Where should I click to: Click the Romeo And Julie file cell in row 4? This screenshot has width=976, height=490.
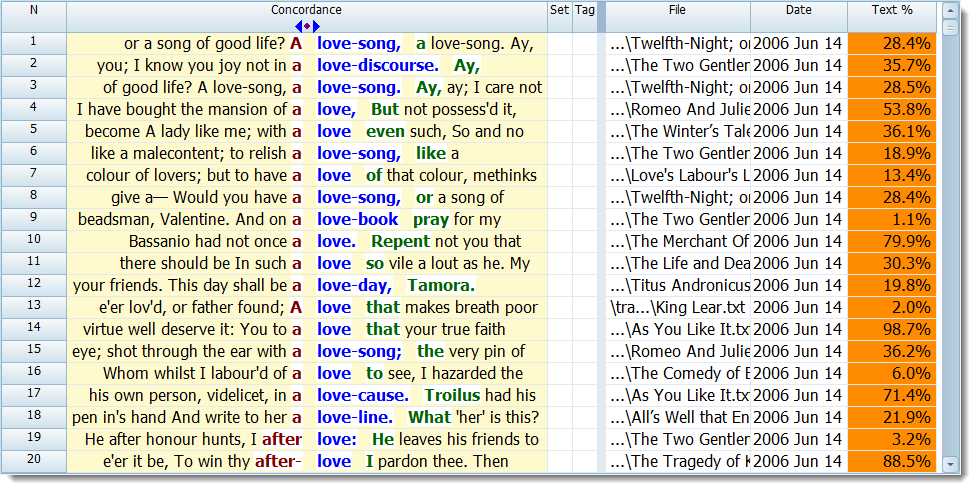click(678, 110)
